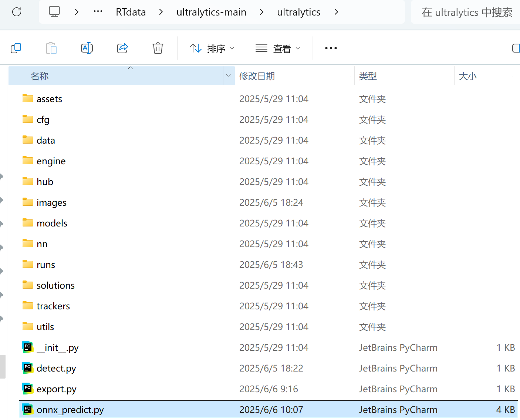520x420 pixels.
Task: Click the Delete icon to remove selection
Action: [158, 48]
